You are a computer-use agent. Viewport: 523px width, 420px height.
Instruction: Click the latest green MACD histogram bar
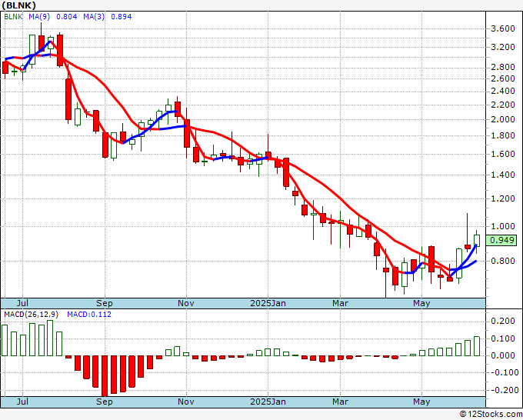477,346
